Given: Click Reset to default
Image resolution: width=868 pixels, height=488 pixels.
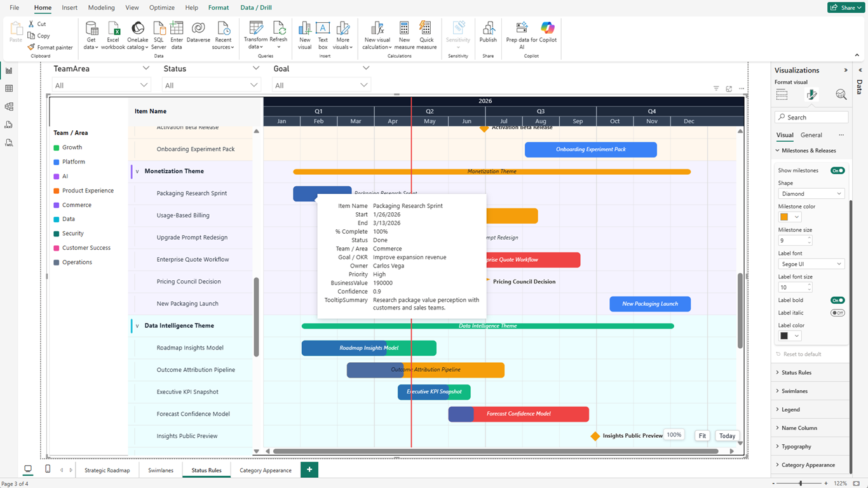Looking at the screenshot, I should click(x=799, y=354).
